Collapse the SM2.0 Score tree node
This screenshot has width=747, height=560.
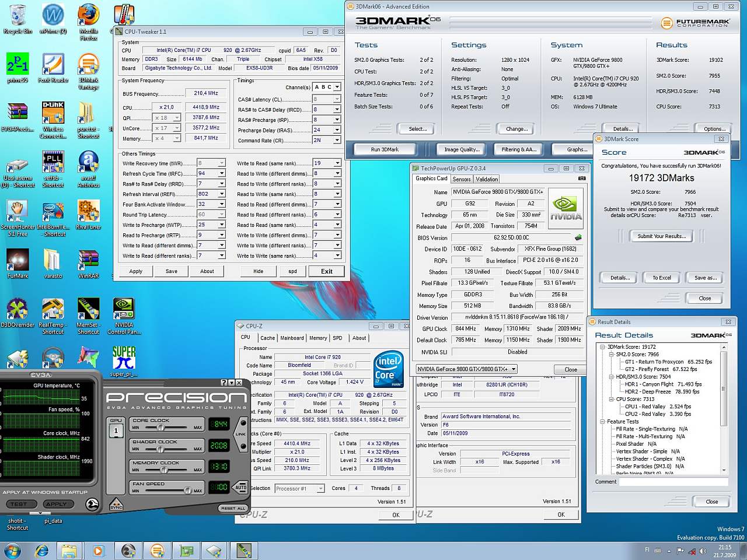coord(611,354)
